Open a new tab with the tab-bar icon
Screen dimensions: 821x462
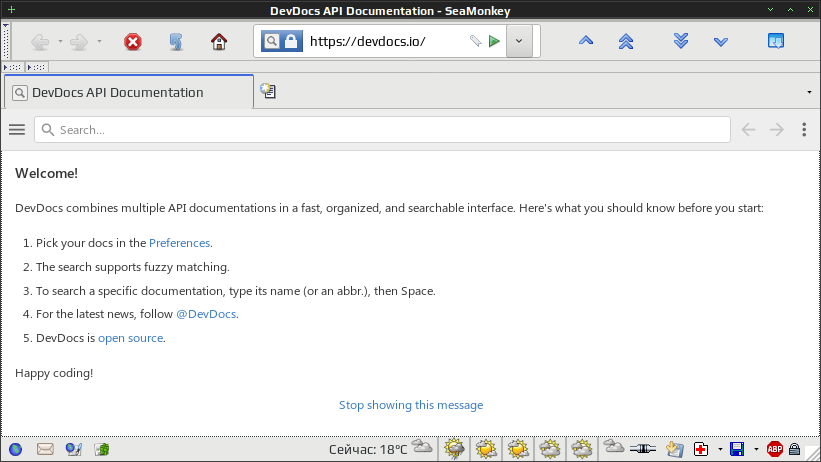coord(268,91)
